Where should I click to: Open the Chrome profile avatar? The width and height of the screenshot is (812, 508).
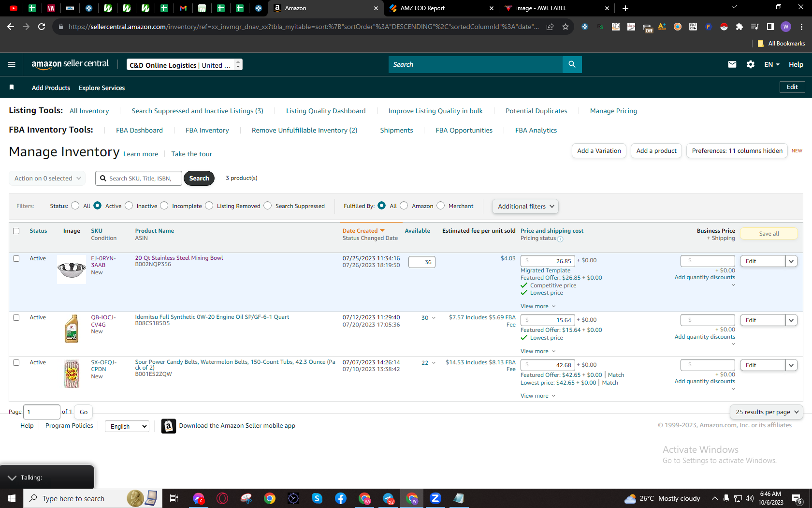tap(786, 27)
